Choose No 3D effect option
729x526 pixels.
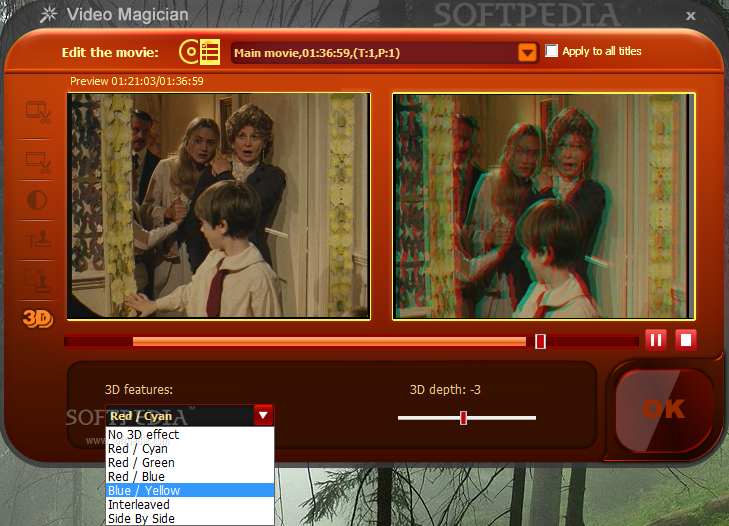[190, 434]
